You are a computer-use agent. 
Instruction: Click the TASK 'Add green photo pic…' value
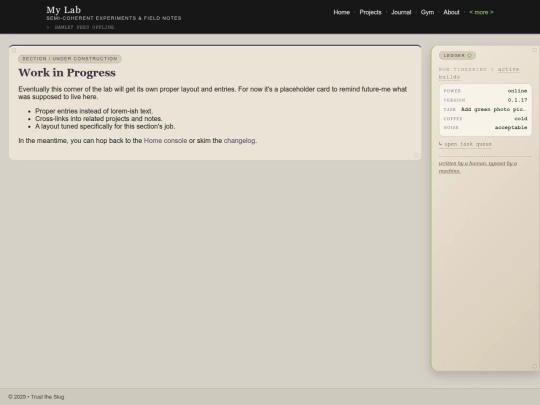(x=494, y=109)
